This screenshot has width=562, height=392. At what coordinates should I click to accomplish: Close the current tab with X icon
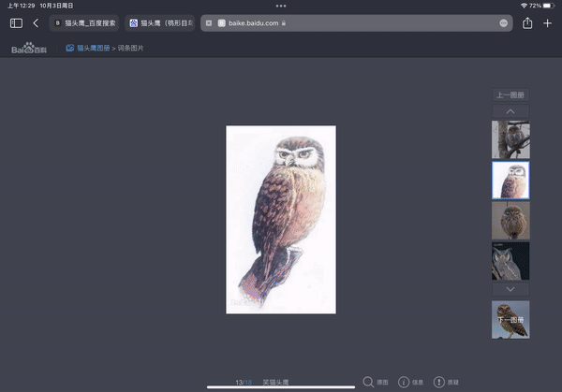pyautogui.click(x=209, y=22)
